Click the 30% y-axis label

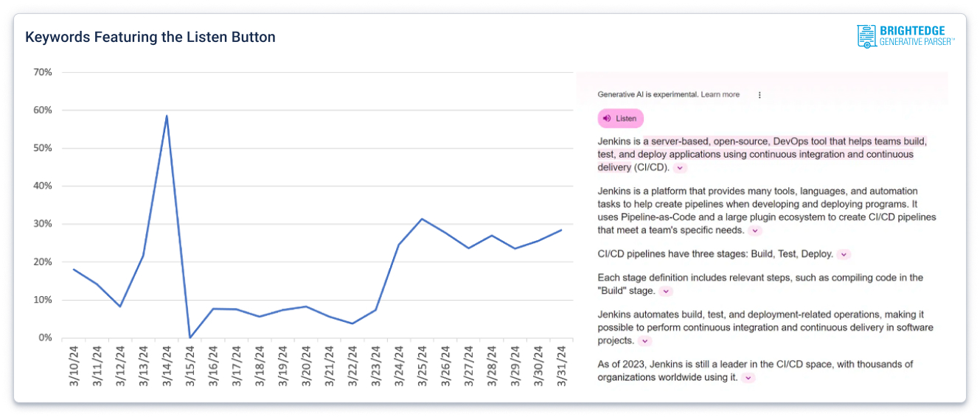coord(42,224)
